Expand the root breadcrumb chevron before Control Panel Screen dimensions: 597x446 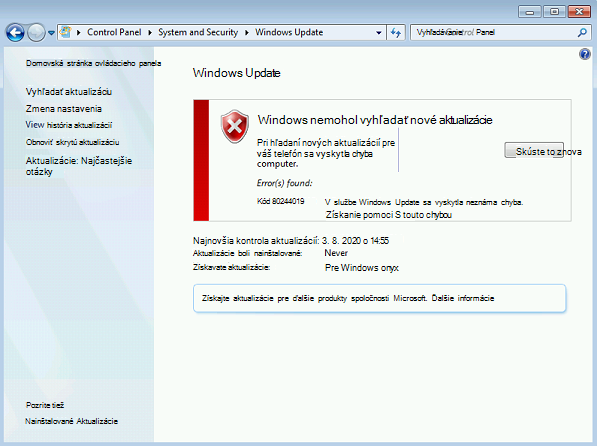(x=79, y=33)
